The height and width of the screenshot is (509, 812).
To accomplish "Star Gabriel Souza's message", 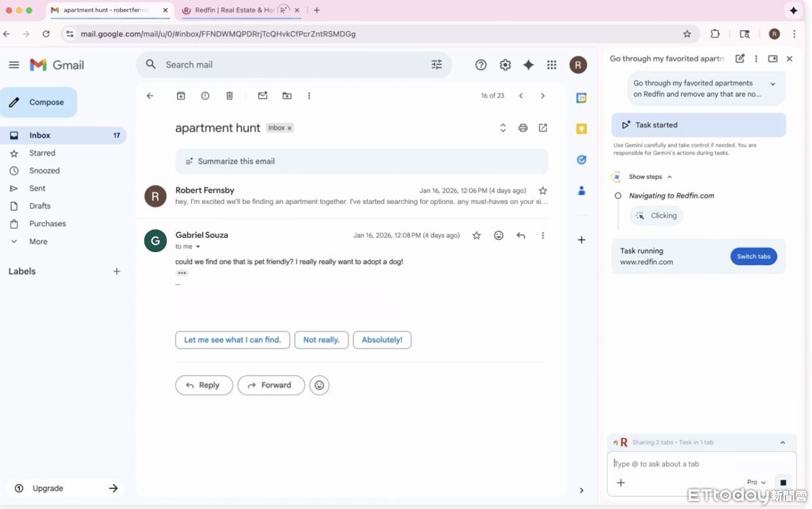I will [x=476, y=235].
